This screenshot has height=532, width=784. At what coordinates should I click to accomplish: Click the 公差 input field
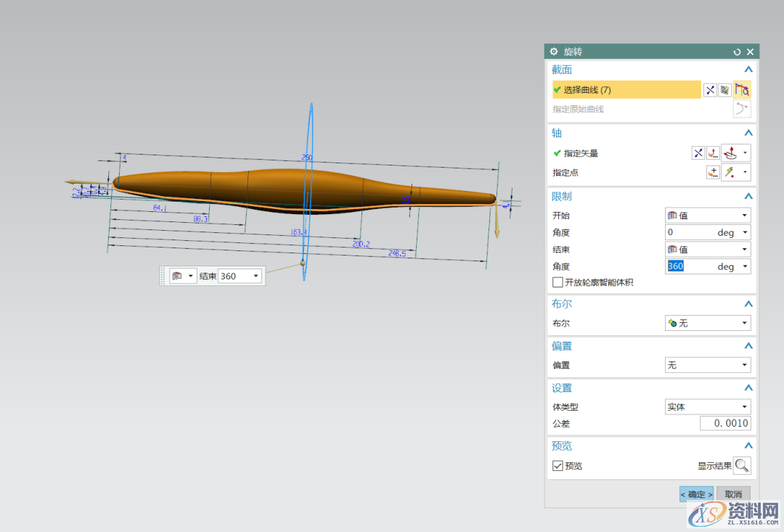[x=725, y=423]
